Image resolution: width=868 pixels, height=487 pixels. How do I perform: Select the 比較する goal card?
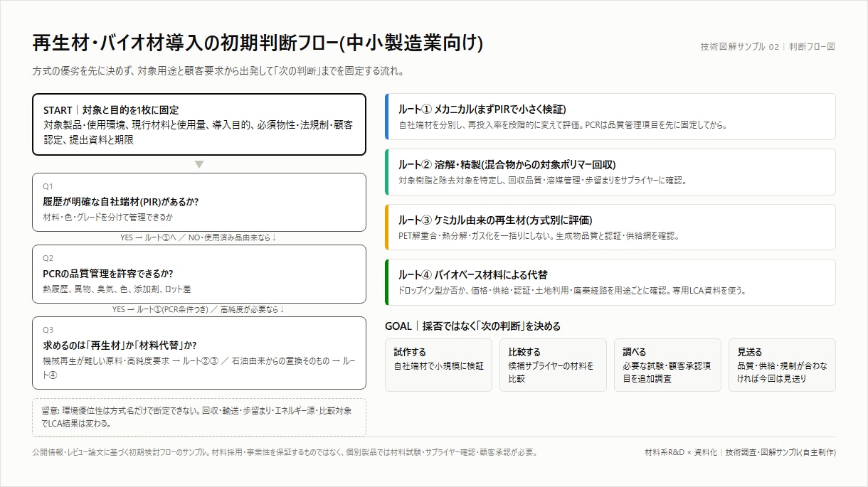click(x=553, y=365)
